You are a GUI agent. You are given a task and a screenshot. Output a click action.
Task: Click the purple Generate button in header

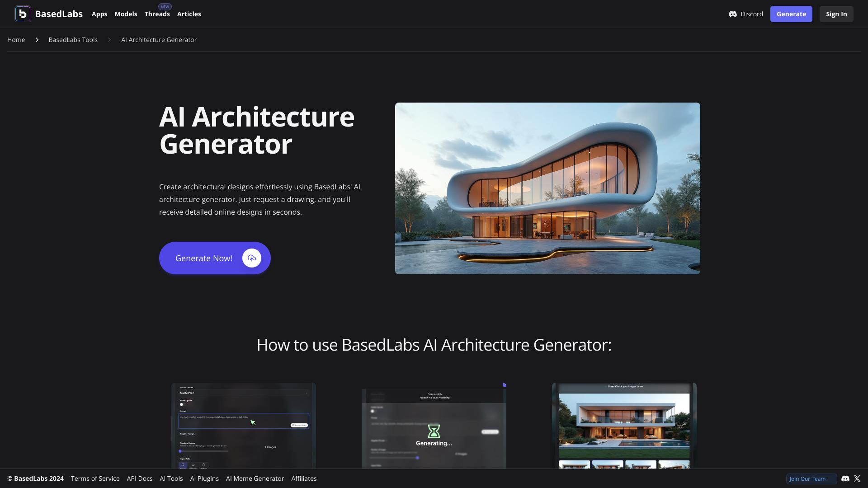(791, 14)
